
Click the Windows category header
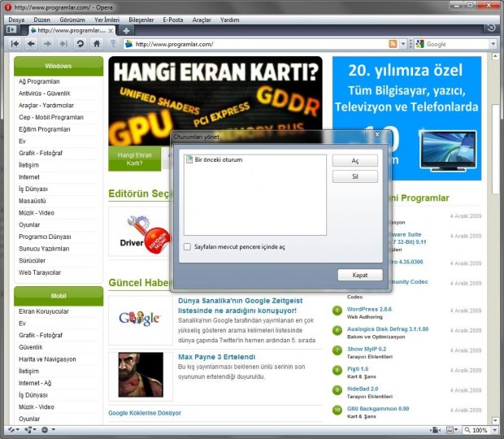point(59,66)
